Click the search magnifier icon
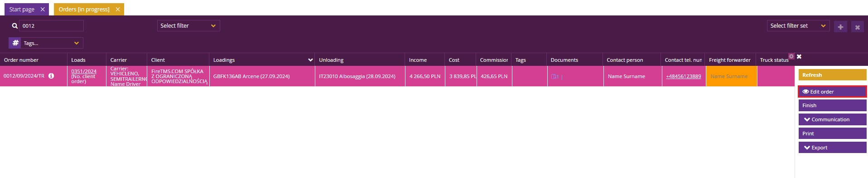Image resolution: width=868 pixels, height=178 pixels. tap(15, 26)
